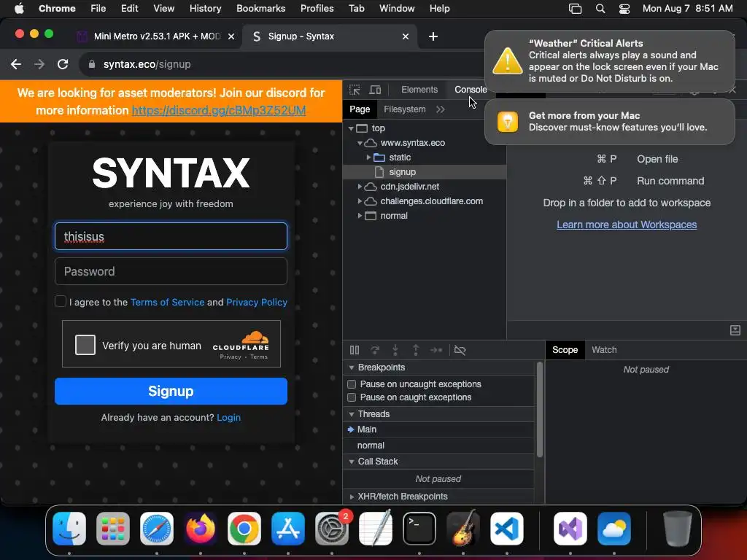The image size is (747, 560).
Task: Open the History menu
Action: (205, 9)
